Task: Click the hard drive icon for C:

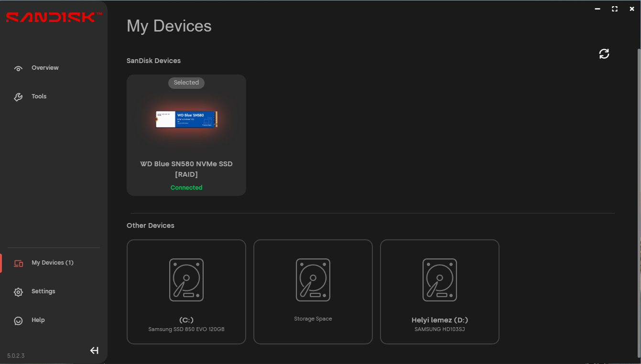Action: click(x=186, y=280)
